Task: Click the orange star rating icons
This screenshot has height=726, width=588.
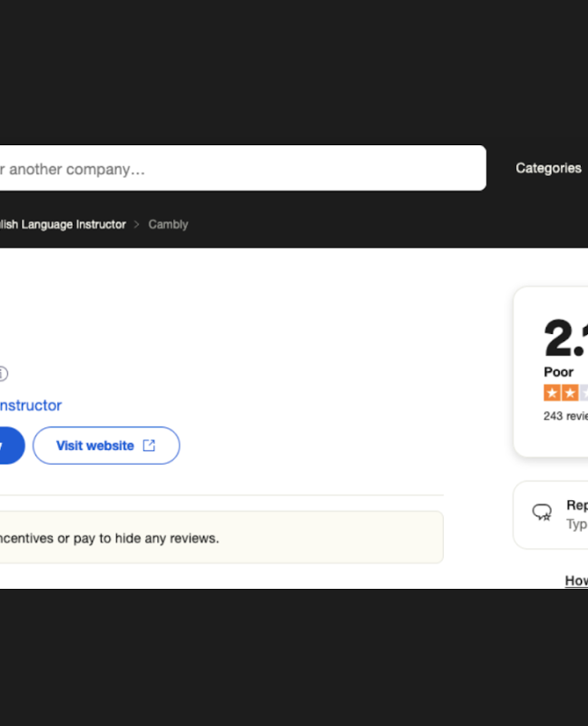Action: [x=565, y=393]
